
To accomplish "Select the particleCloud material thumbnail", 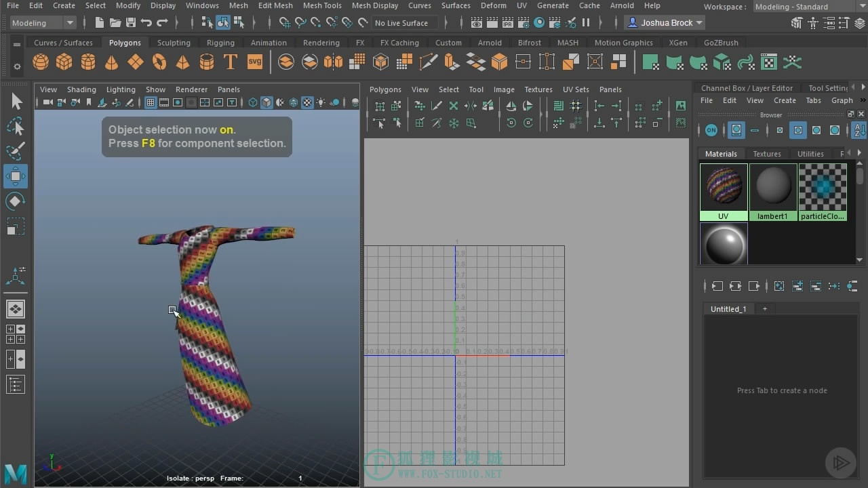I will pos(823,192).
